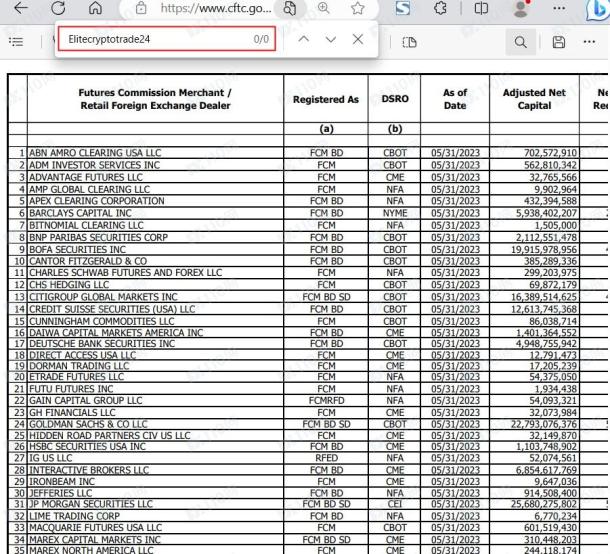Select HIDDEN ROAD PARTNERS CIV US LLC
This screenshot has width=610, height=554.
[110, 436]
